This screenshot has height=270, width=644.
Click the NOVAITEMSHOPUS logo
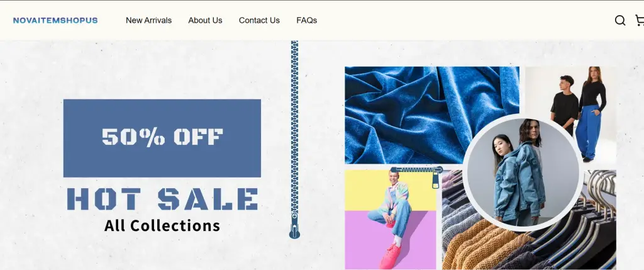[55, 20]
